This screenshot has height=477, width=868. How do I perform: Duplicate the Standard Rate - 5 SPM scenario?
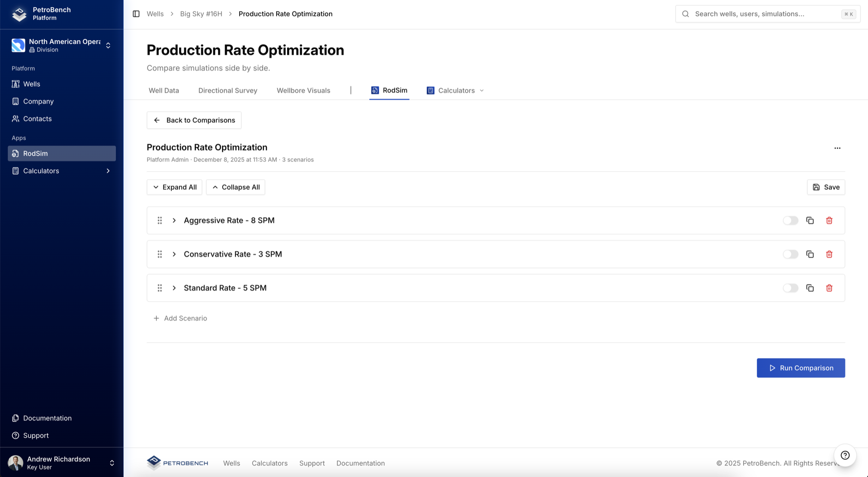point(810,288)
